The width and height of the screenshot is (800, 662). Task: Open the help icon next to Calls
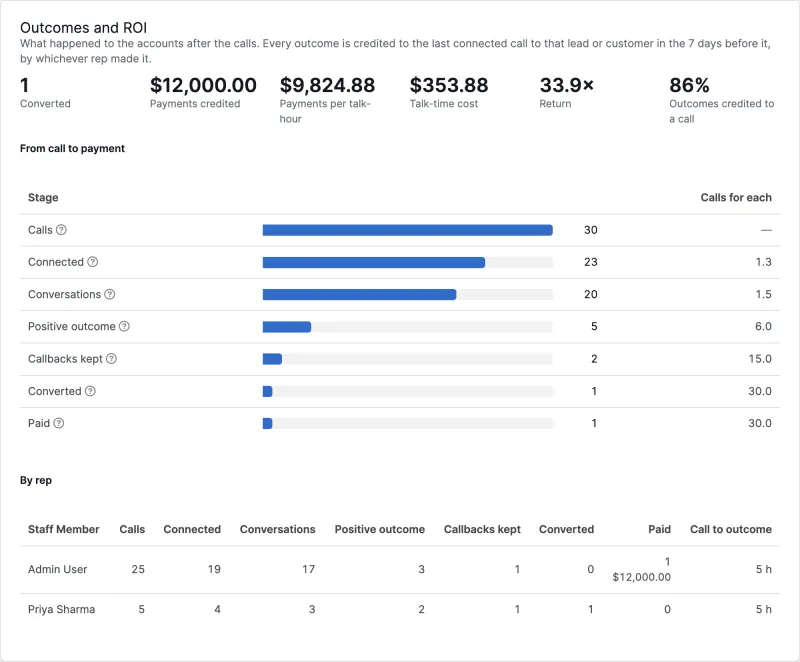click(x=61, y=230)
